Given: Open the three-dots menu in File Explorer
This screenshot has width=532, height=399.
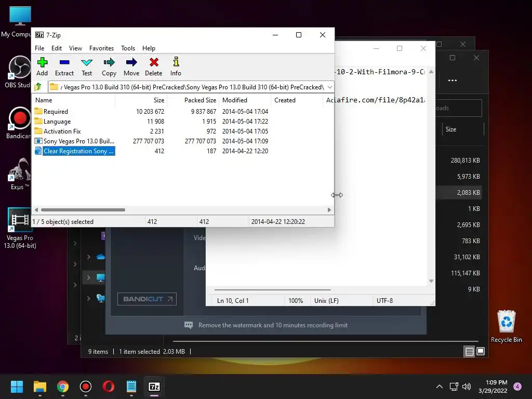Looking at the screenshot, I should [x=453, y=81].
